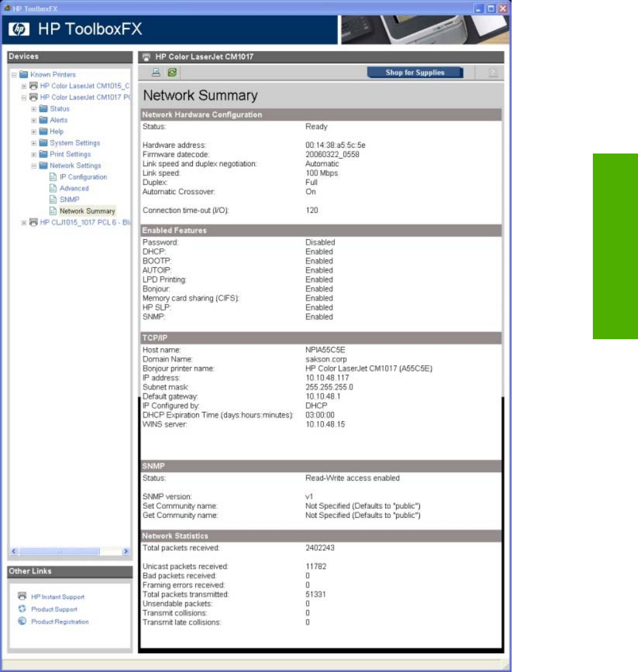Click the HP Color LaserJet CM1015 printer icon
The height and width of the screenshot is (672, 638).
[34, 86]
